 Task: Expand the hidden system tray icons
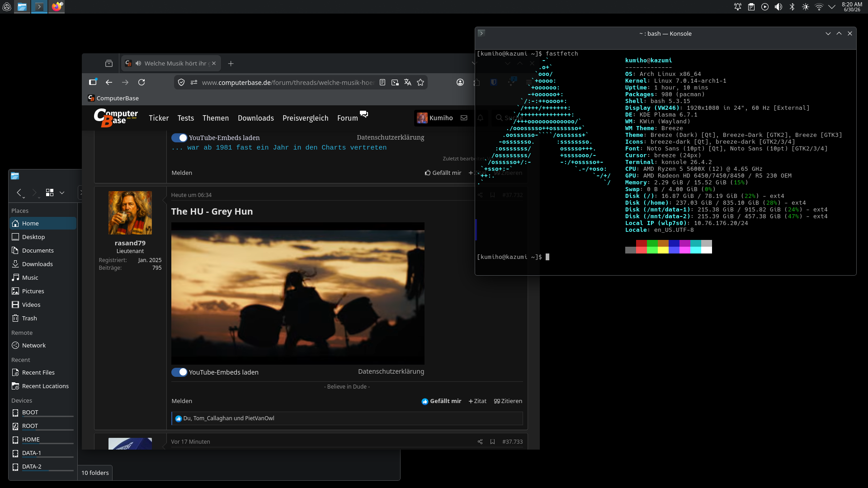[832, 7]
